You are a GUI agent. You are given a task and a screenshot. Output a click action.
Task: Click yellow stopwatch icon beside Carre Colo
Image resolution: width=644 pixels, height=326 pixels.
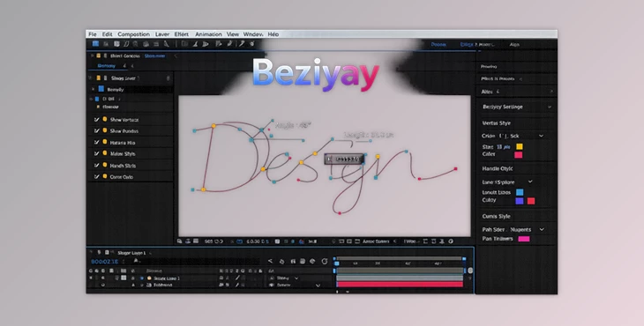tap(105, 176)
